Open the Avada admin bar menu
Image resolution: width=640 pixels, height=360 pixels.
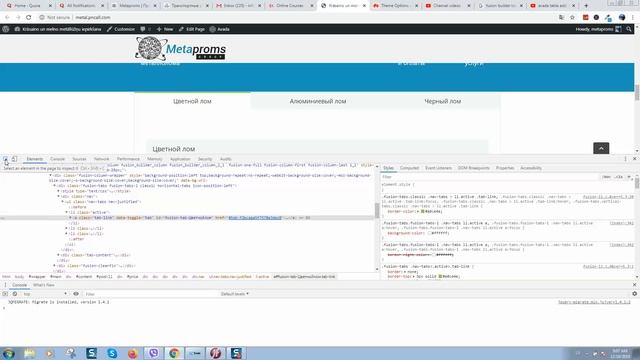[x=220, y=29]
